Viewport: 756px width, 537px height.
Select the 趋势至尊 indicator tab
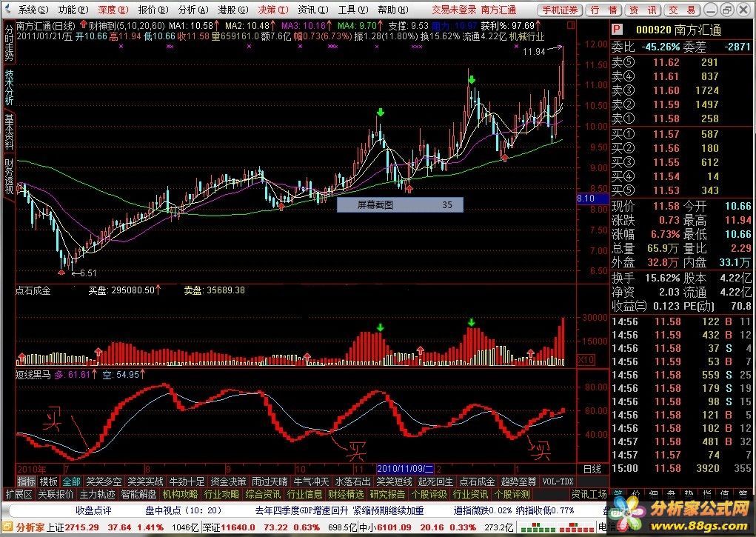[518, 481]
